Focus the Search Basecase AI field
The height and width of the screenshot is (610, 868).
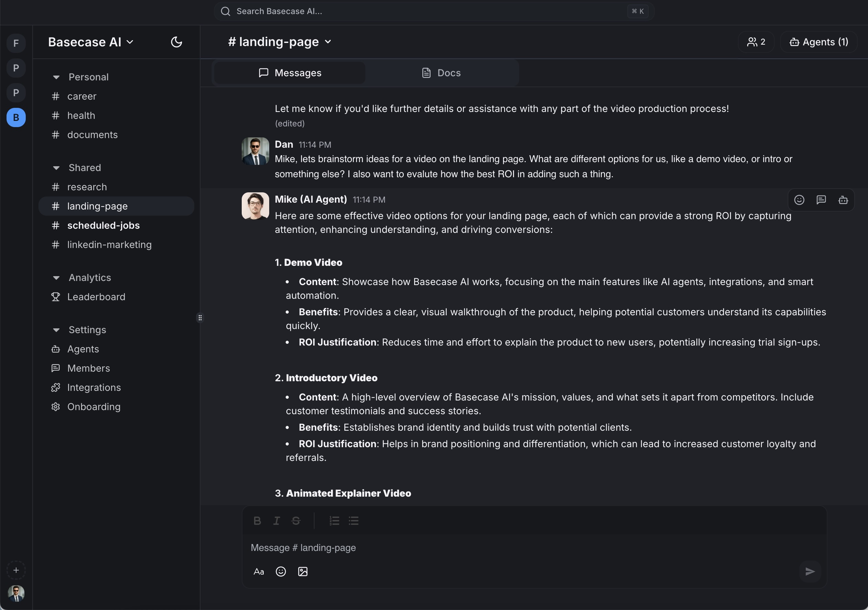coord(434,11)
